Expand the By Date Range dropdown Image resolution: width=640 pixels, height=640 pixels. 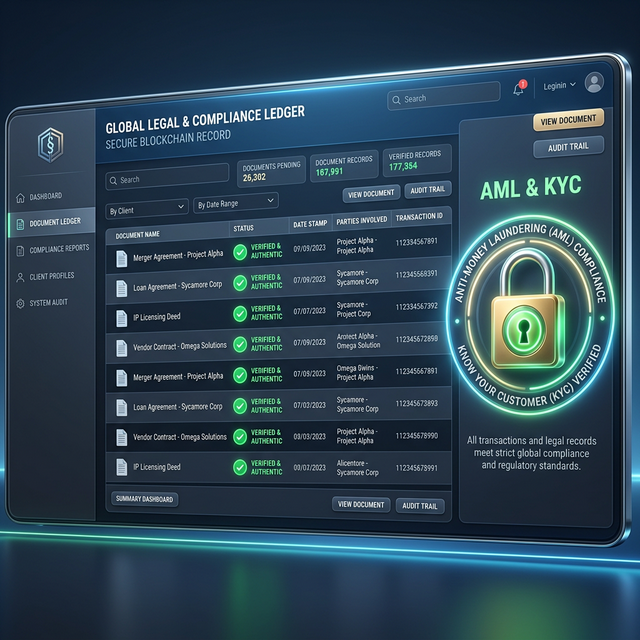pos(236,203)
